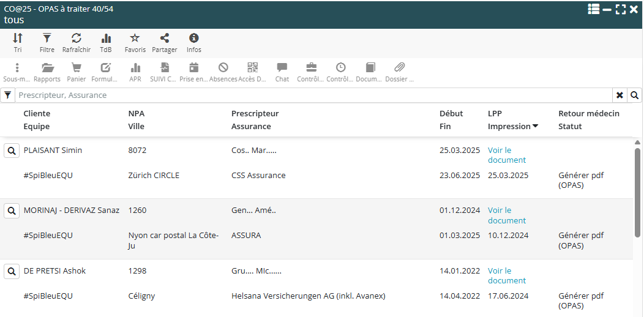Open the Chat tool
The image size is (644, 317).
coord(282,68)
